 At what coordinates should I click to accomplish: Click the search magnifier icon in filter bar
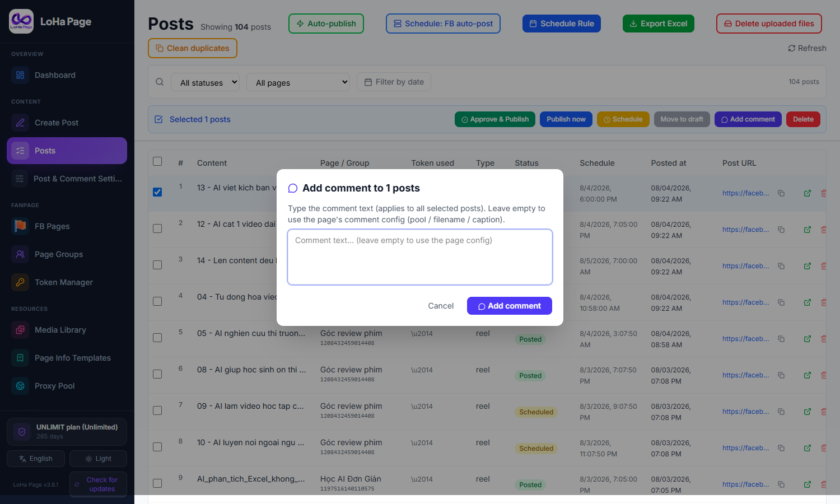(160, 82)
